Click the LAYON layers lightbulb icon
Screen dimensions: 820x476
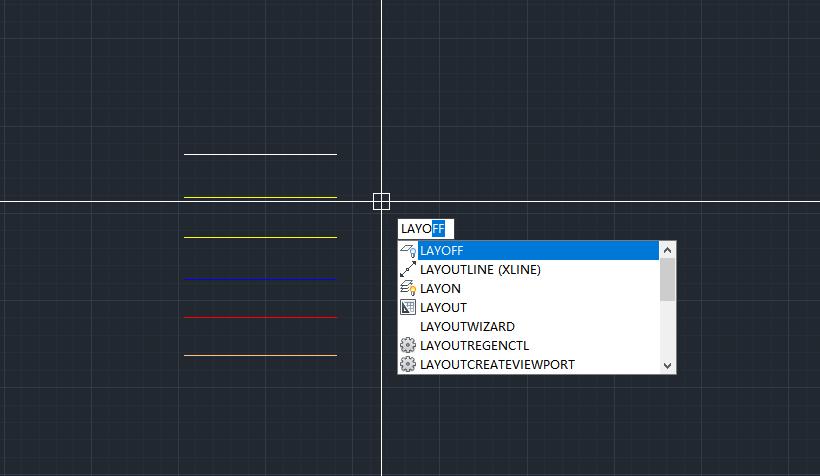[408, 289]
